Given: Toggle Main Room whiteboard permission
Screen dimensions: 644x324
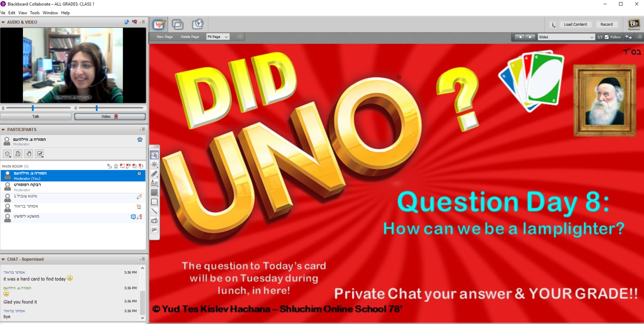Looking at the screenshot, I should point(128,166).
